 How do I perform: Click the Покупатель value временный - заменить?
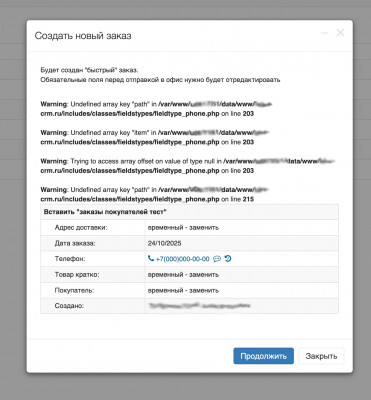[x=183, y=290]
